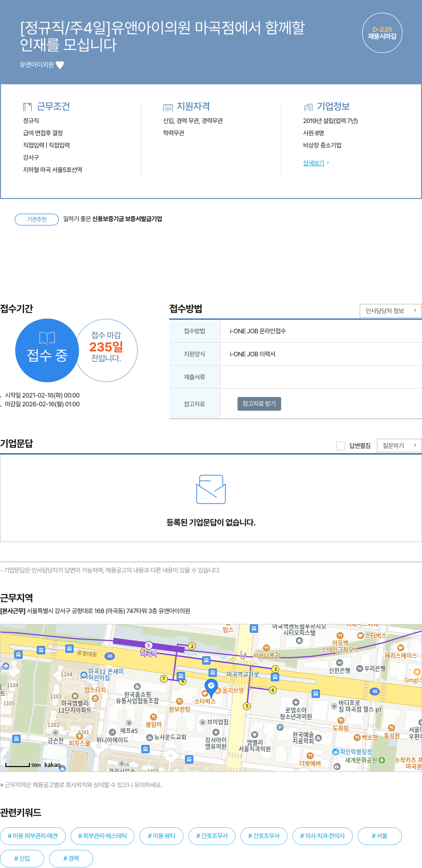Screen dimensions: 422x868
Task: Click the 강서아이엠유의원 hospital icon
Action: tap(215, 732)
